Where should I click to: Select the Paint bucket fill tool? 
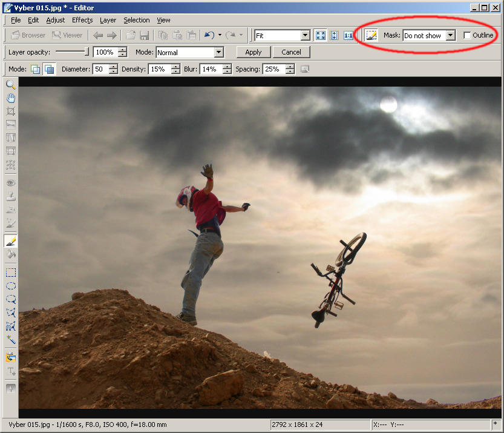pos(11,255)
